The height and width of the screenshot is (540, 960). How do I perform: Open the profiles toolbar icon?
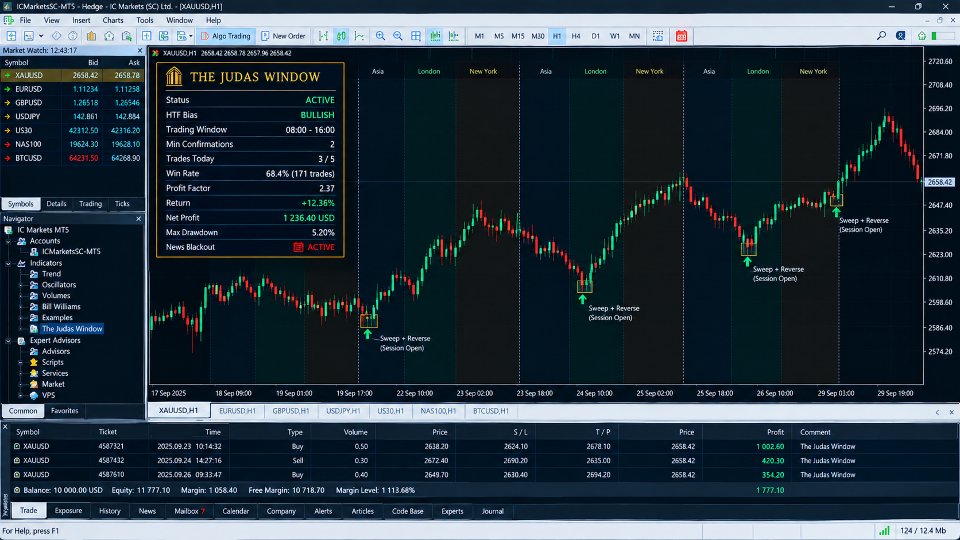[x=28, y=36]
